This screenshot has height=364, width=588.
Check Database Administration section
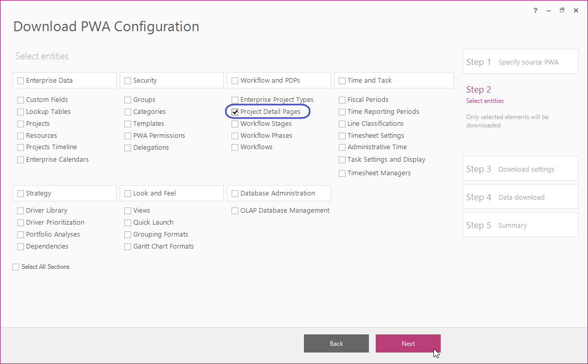point(235,194)
